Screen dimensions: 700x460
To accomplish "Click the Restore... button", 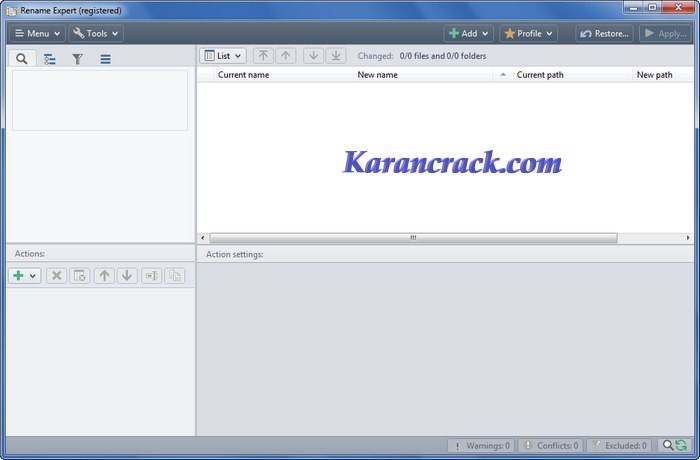I will tap(604, 33).
